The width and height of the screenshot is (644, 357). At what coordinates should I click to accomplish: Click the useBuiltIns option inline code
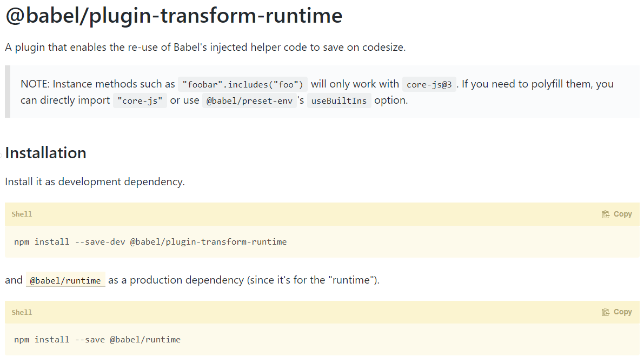tap(339, 100)
